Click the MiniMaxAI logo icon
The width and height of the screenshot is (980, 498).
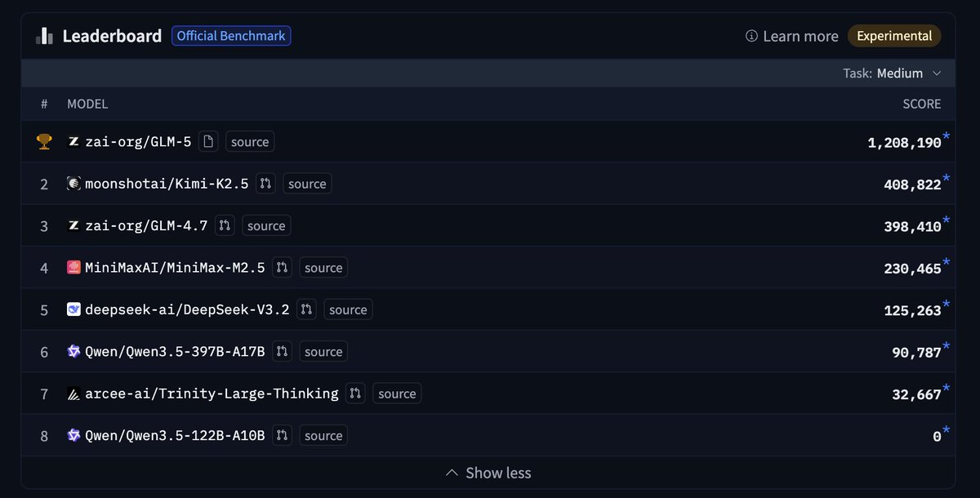[x=73, y=268]
